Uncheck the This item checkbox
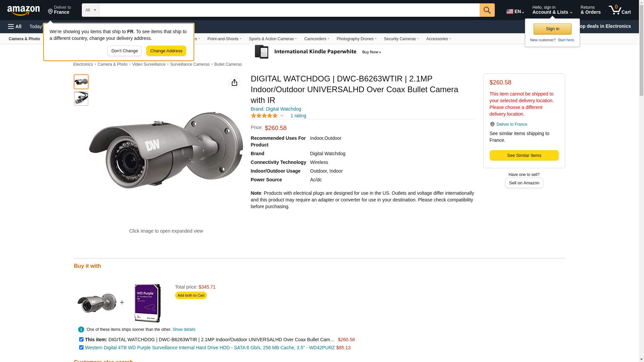Viewport: 644px width, 362px height. [x=81, y=340]
